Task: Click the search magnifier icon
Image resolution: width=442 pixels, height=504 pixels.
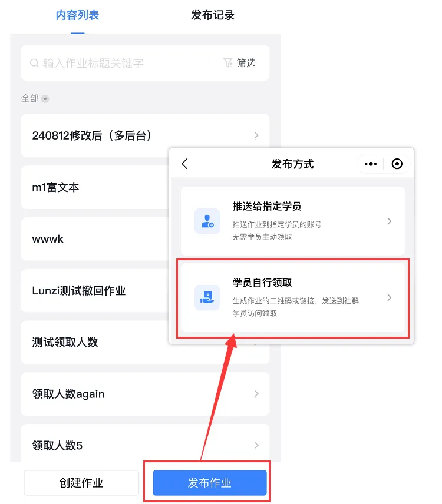Action: tap(34, 63)
